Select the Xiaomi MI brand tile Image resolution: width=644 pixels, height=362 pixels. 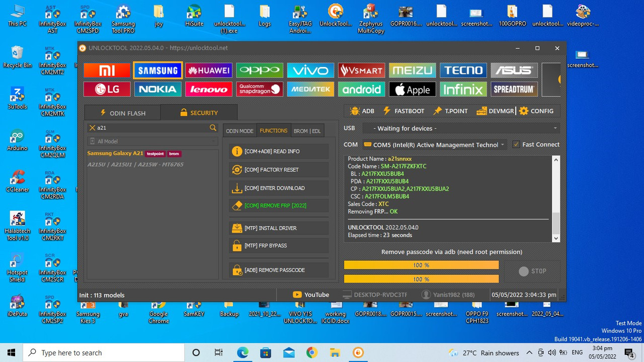click(107, 70)
